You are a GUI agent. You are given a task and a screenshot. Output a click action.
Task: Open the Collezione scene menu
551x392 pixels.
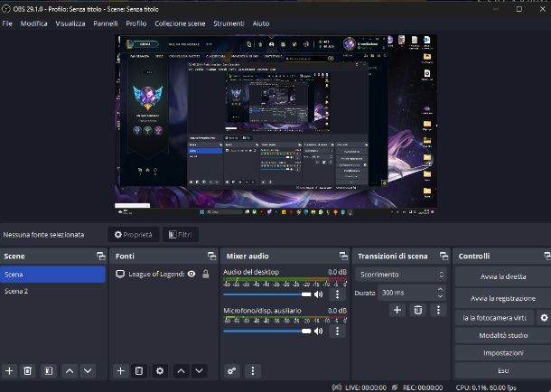pyautogui.click(x=180, y=23)
